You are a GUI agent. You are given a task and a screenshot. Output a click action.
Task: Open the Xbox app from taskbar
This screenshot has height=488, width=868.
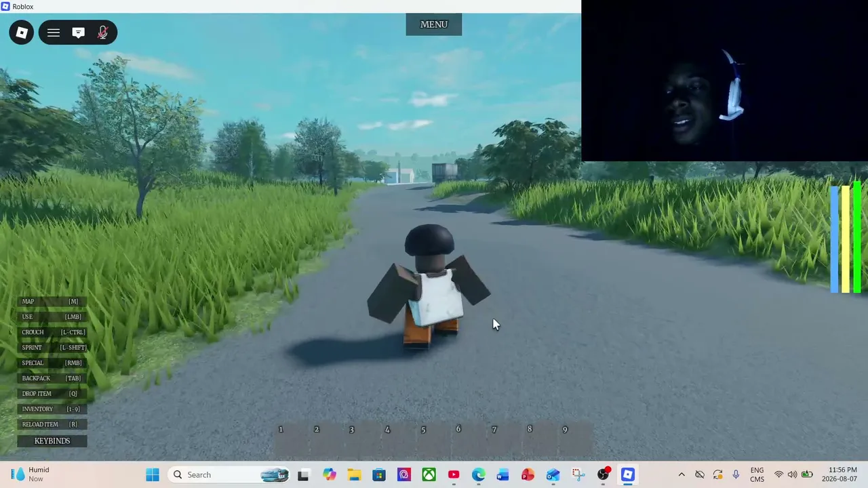(x=429, y=474)
